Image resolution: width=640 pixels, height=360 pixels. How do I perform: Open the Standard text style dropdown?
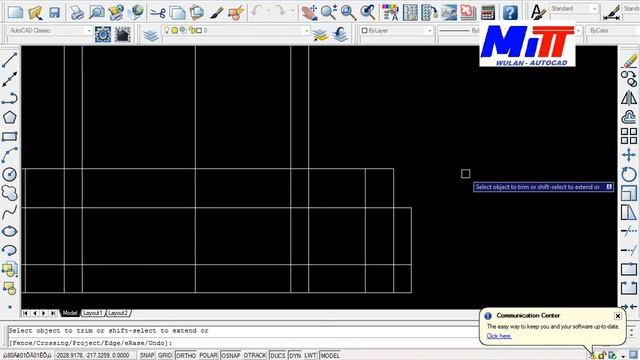[595, 9]
